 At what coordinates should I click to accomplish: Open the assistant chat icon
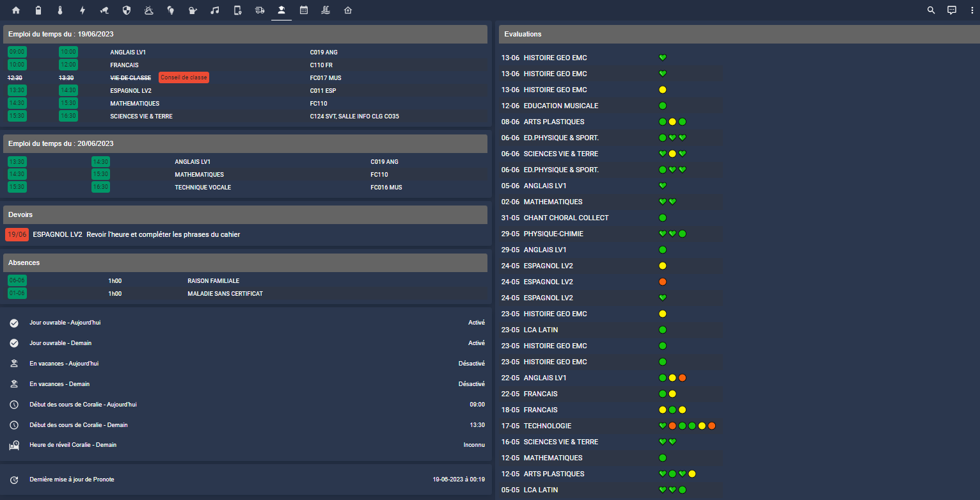click(952, 10)
